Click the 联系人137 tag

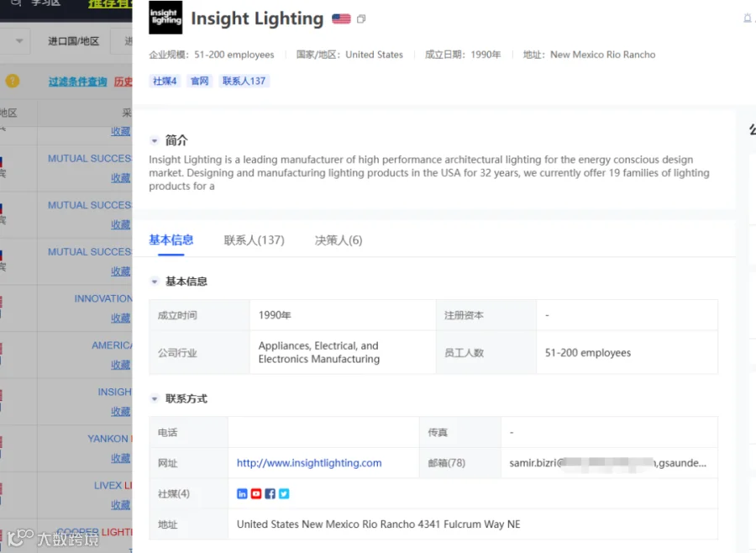tap(244, 81)
